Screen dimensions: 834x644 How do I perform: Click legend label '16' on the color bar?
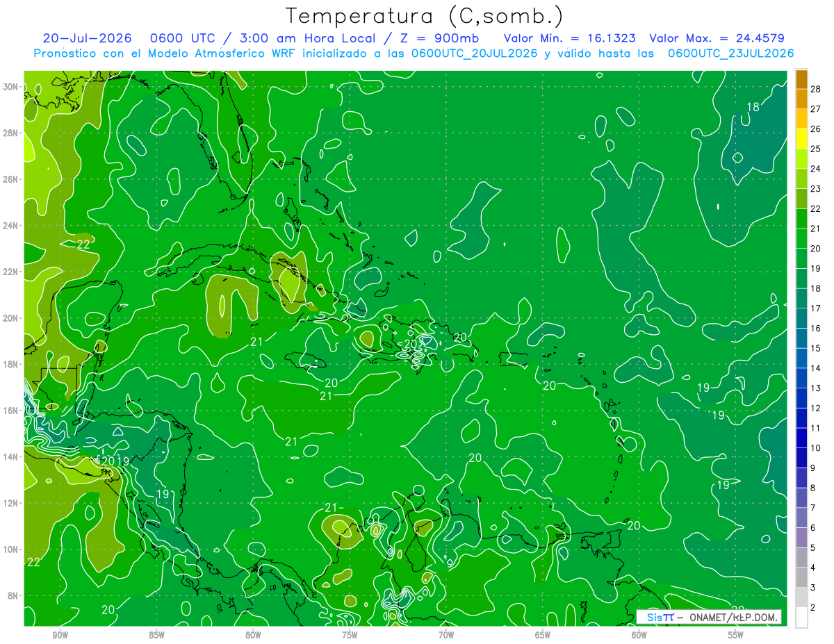(x=815, y=328)
